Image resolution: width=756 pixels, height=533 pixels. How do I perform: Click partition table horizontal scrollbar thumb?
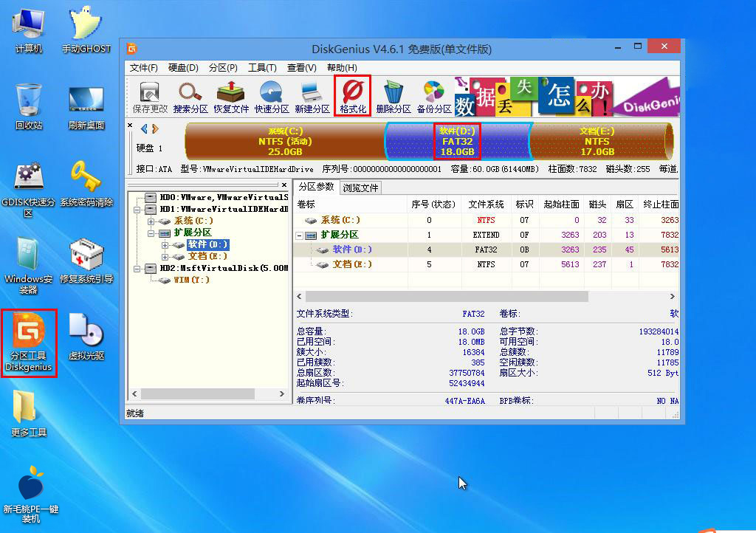pos(447,296)
